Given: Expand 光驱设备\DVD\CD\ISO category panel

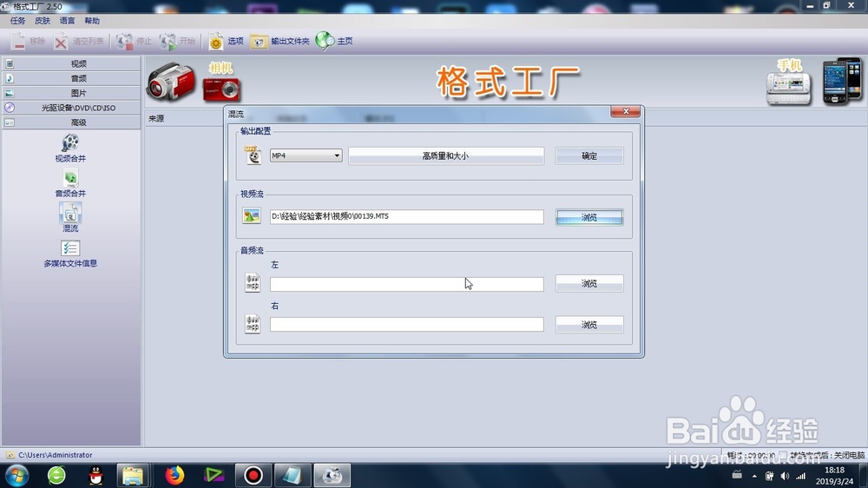Looking at the screenshot, I should (x=71, y=108).
